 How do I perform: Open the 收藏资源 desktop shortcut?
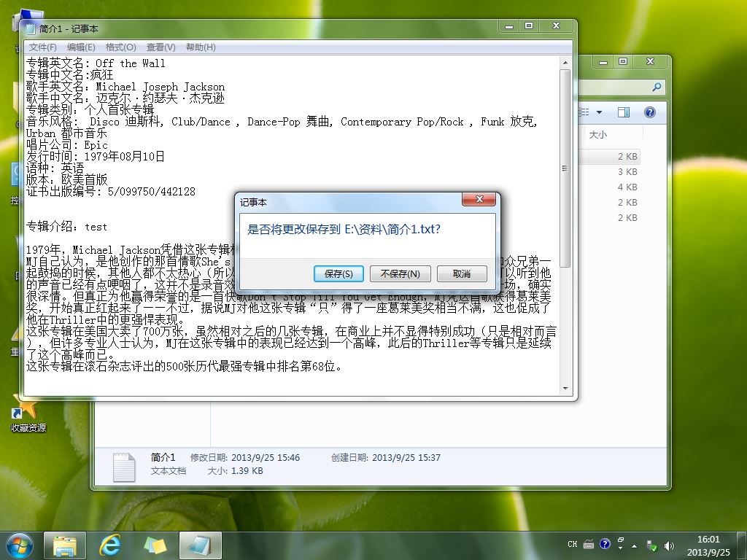28,413
